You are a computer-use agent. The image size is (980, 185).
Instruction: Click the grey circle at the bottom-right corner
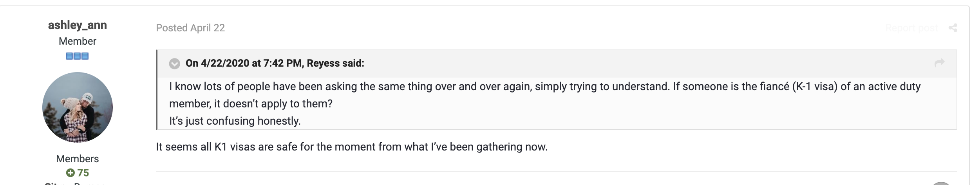[941, 183]
